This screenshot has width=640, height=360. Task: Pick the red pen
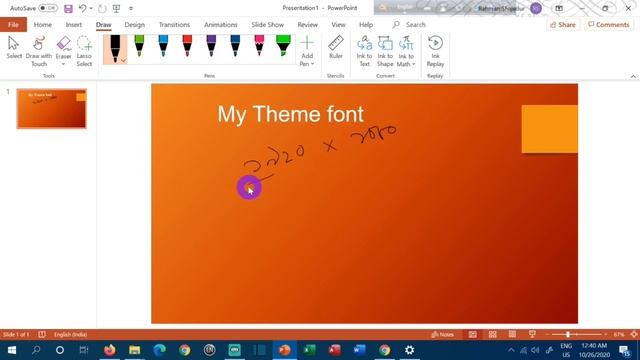[x=187, y=46]
